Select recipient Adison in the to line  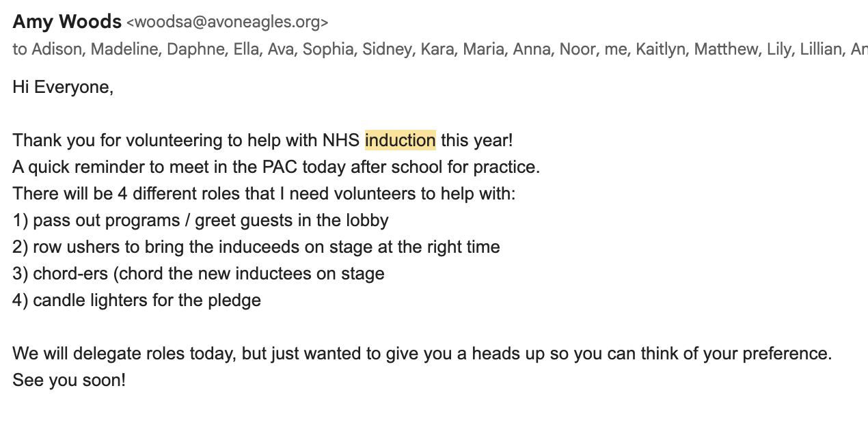tap(56, 49)
